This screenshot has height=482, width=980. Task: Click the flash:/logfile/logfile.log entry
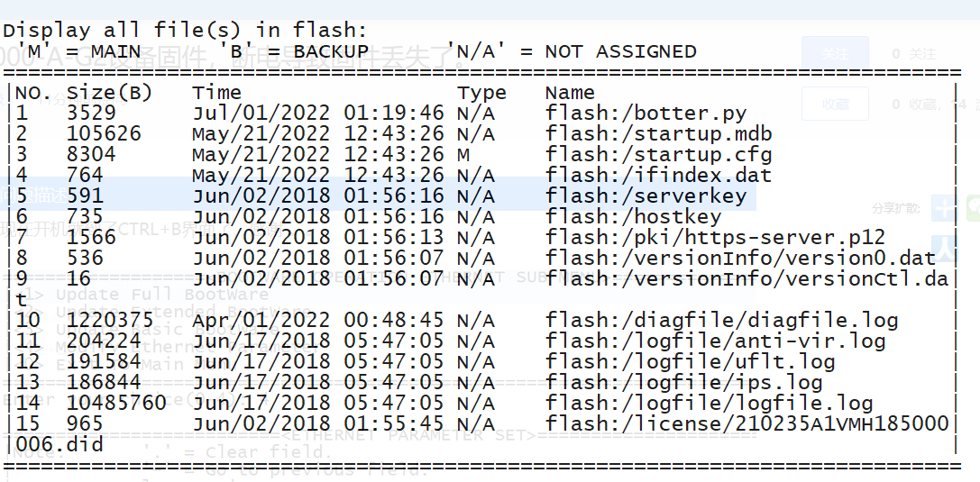point(709,403)
